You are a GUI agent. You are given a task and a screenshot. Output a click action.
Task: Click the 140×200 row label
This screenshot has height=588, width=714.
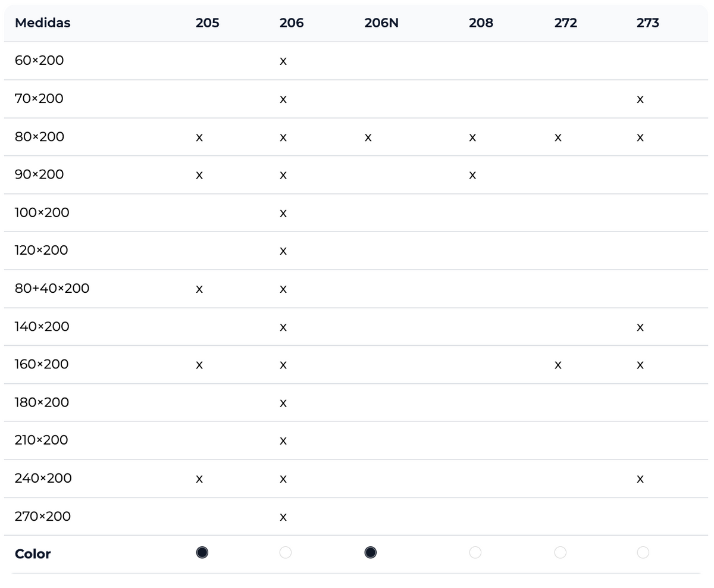pos(42,327)
